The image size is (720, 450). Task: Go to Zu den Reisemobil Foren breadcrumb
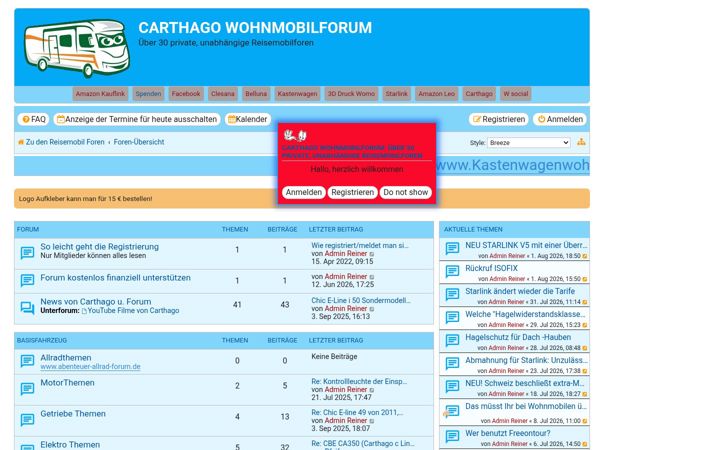[65, 142]
